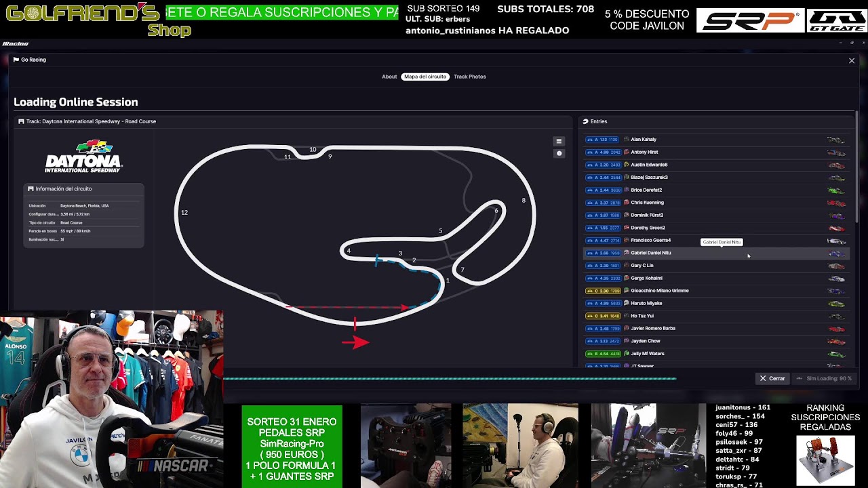Click turn 10 marker on track map
This screenshot has width=868, height=488.
pyautogui.click(x=313, y=149)
